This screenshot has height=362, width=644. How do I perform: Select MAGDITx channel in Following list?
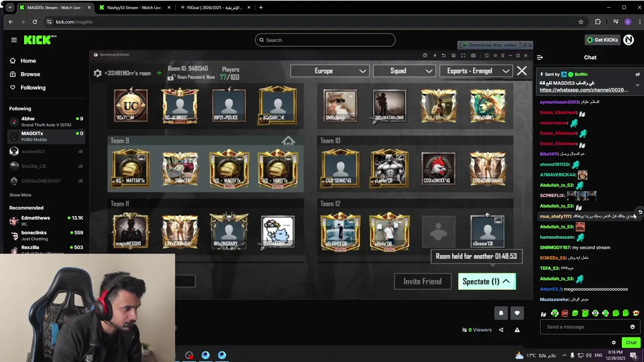tap(46, 136)
